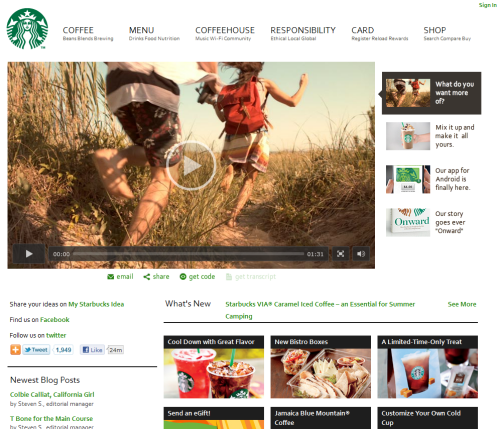Open the My Starbucks Idea link

[x=96, y=304]
